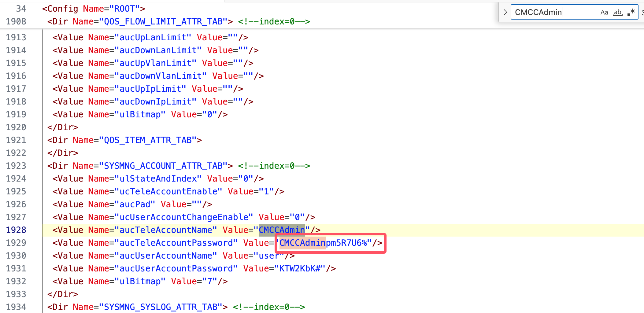Click the sticky QOS_FLOW_LIMIT_ATTR_TAB header line
This screenshot has width=644, height=313.
point(179,21)
